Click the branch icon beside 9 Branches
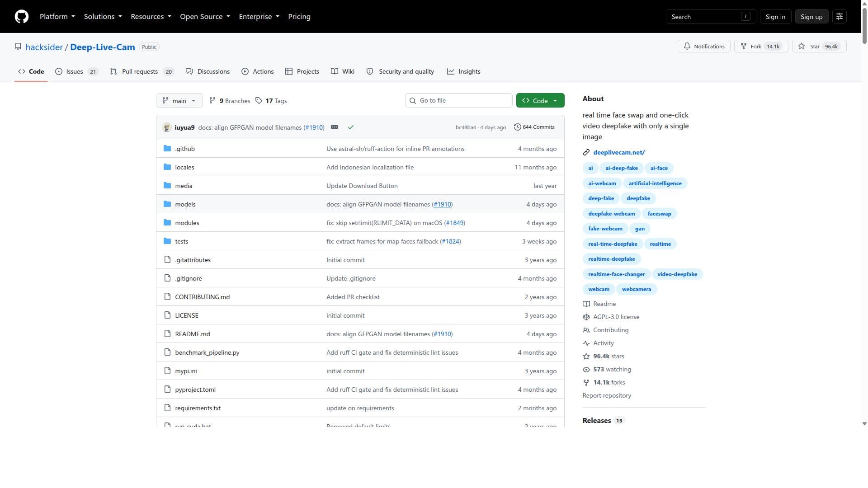Screen dimensions: 868x488 (x=212, y=101)
